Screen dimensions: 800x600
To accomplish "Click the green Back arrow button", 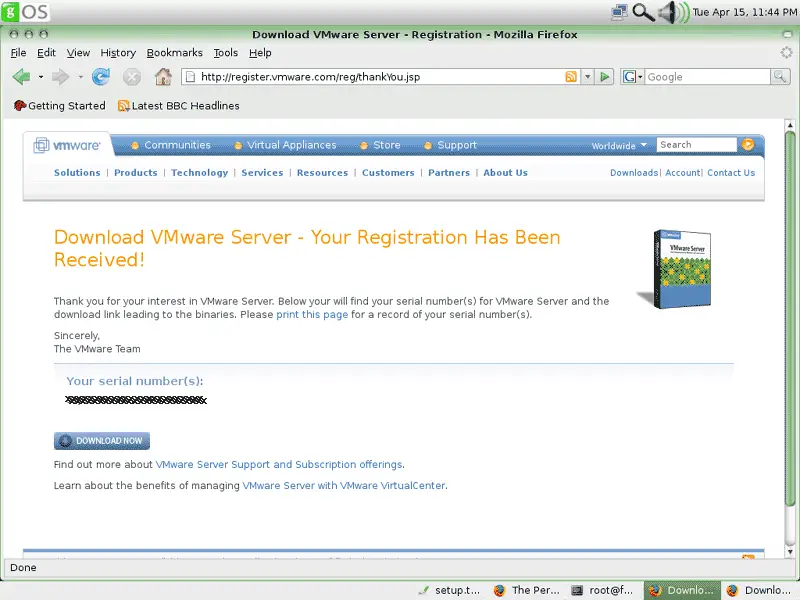I will pyautogui.click(x=21, y=77).
